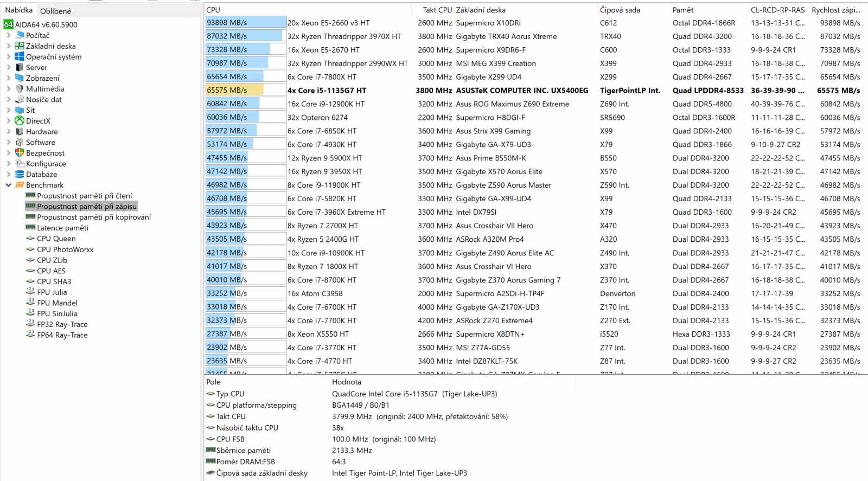Expand the Počítač tree node
868x481 pixels.
9,35
